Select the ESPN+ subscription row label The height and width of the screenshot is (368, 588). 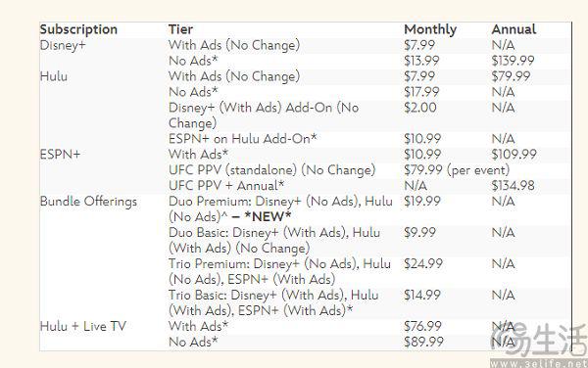60,155
